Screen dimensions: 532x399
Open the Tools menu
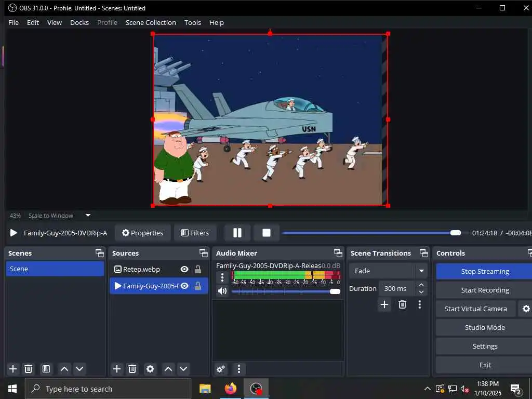pos(192,22)
